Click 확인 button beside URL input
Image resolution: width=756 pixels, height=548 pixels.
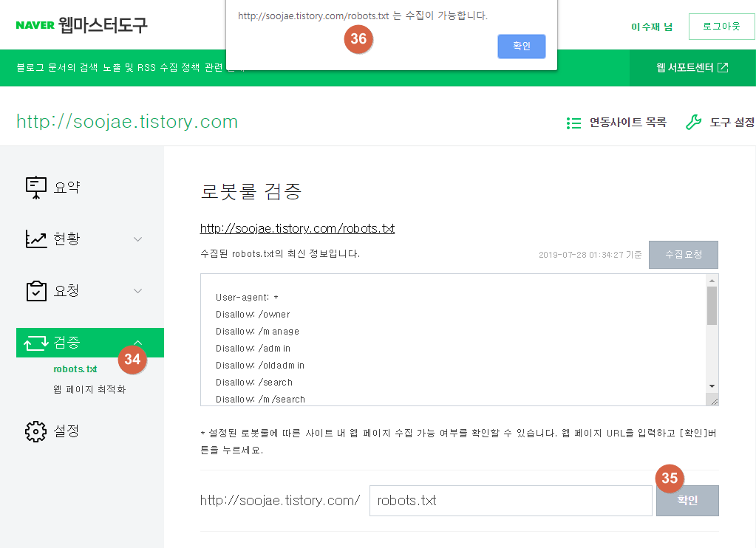coord(687,500)
